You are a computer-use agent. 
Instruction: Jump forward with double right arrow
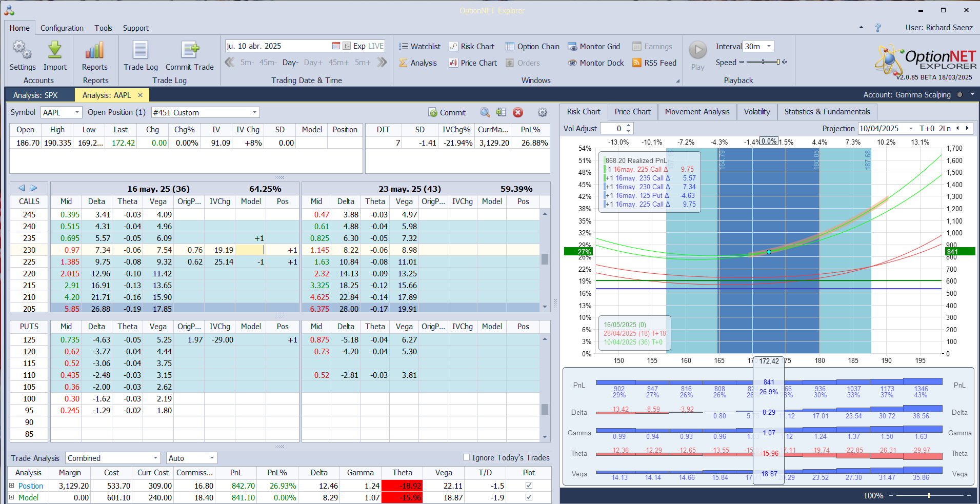tap(382, 62)
